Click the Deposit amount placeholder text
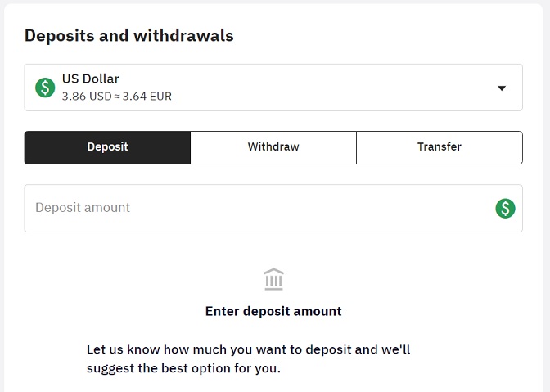The height and width of the screenshot is (392, 550). [83, 208]
